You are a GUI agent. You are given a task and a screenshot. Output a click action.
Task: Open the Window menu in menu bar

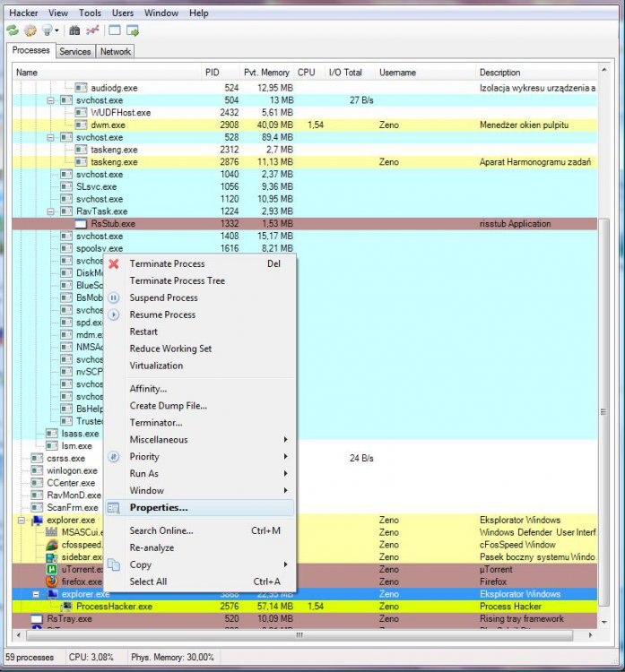(161, 13)
